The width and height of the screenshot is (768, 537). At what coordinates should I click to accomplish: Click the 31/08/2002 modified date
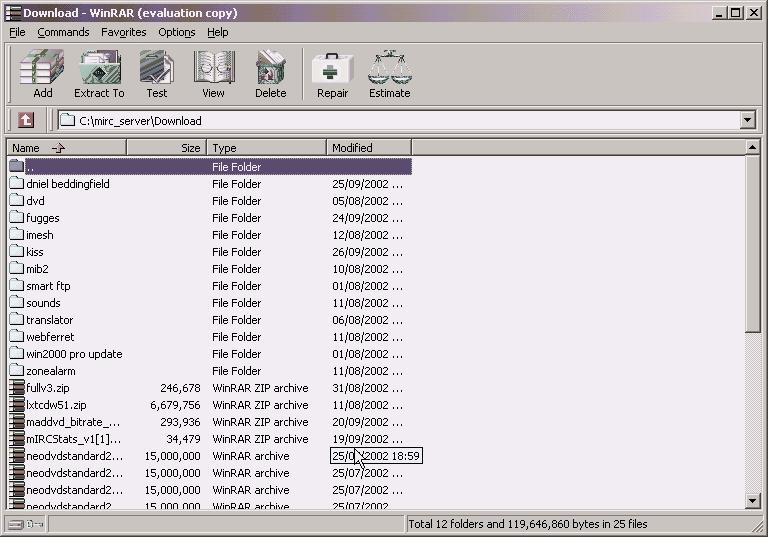[x=367, y=388]
